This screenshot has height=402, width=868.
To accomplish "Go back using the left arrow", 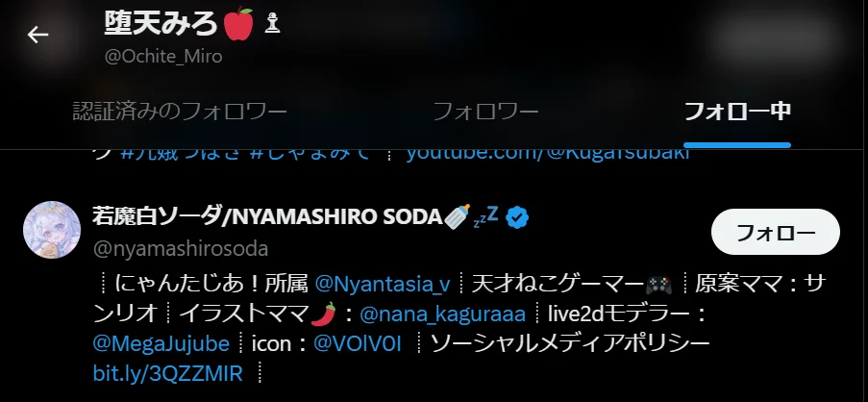I will (37, 35).
